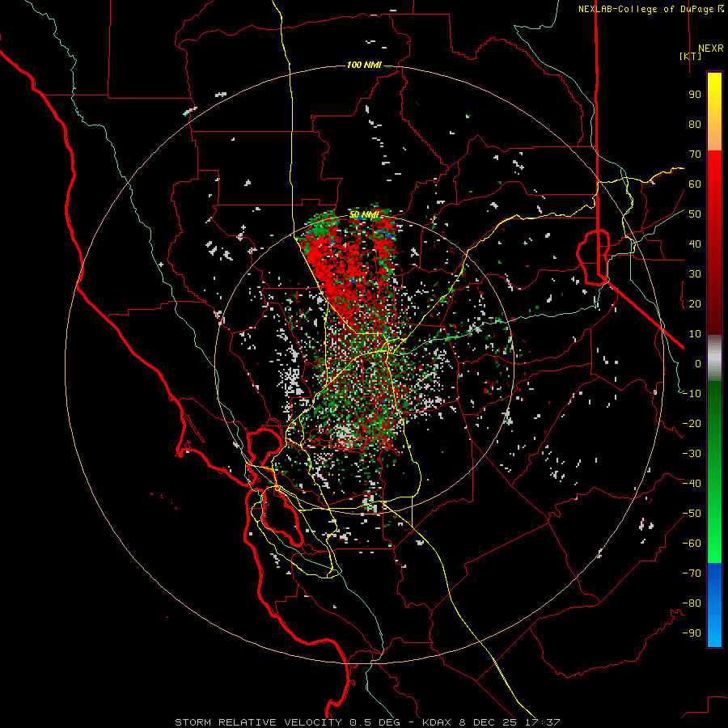
Task: Click the positive 90 value on the velocity scale
Action: [x=695, y=95]
